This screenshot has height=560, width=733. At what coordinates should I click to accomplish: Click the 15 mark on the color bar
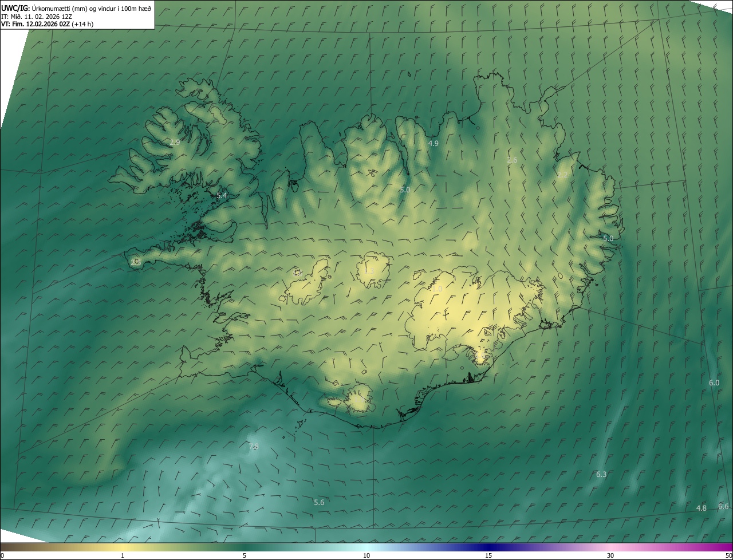coord(488,555)
